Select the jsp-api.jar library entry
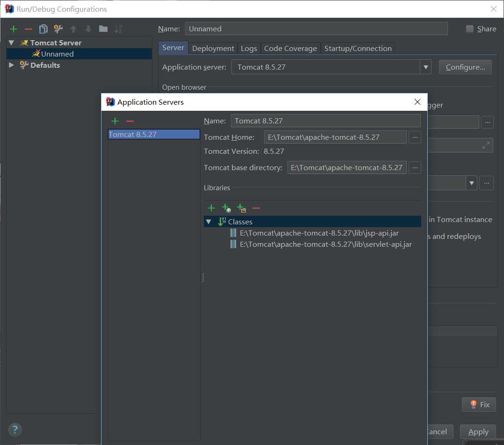The width and height of the screenshot is (504, 445). (319, 233)
